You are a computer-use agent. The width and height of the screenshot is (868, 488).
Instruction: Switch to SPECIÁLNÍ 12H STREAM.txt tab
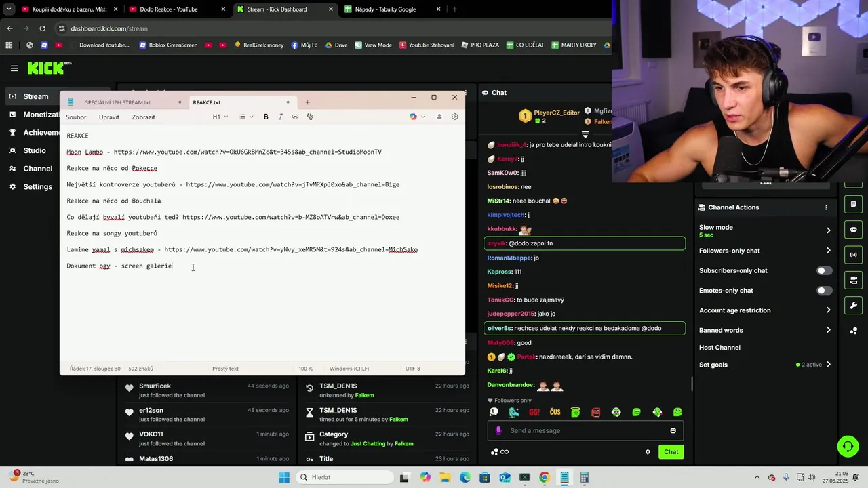[118, 102]
